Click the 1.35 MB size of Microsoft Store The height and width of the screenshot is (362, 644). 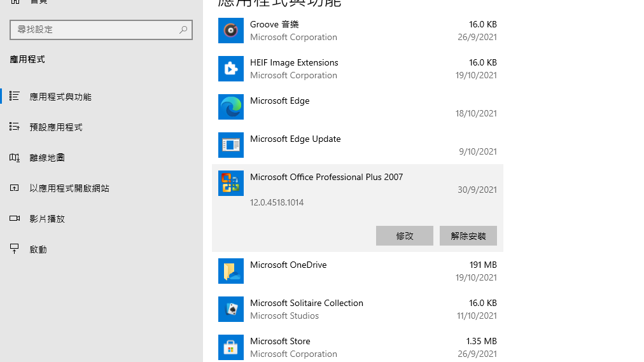click(481, 341)
